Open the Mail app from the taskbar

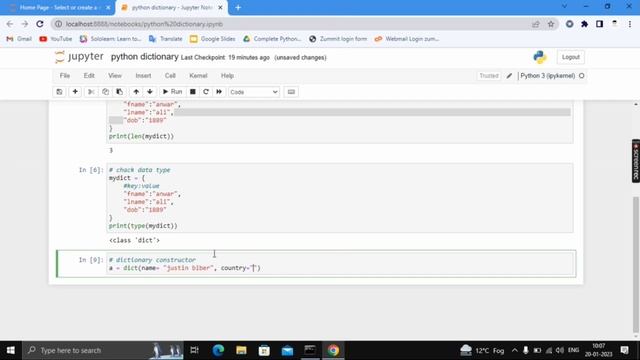pyautogui.click(x=287, y=350)
